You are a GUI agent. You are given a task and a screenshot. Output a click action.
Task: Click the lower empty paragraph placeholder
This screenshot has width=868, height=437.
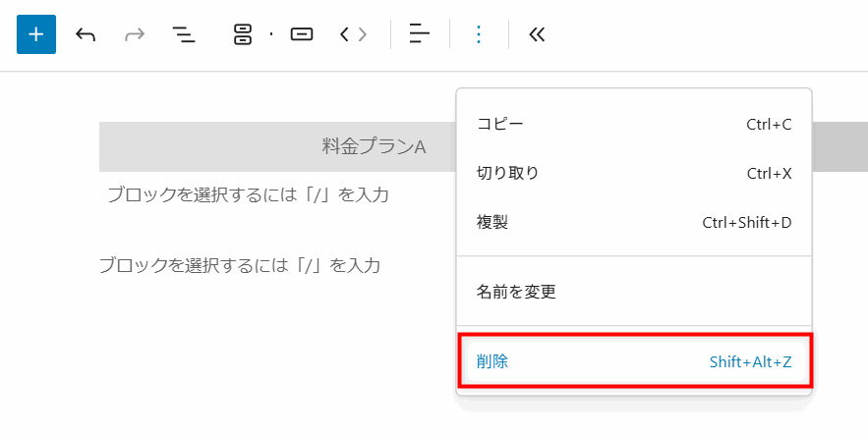pyautogui.click(x=239, y=265)
